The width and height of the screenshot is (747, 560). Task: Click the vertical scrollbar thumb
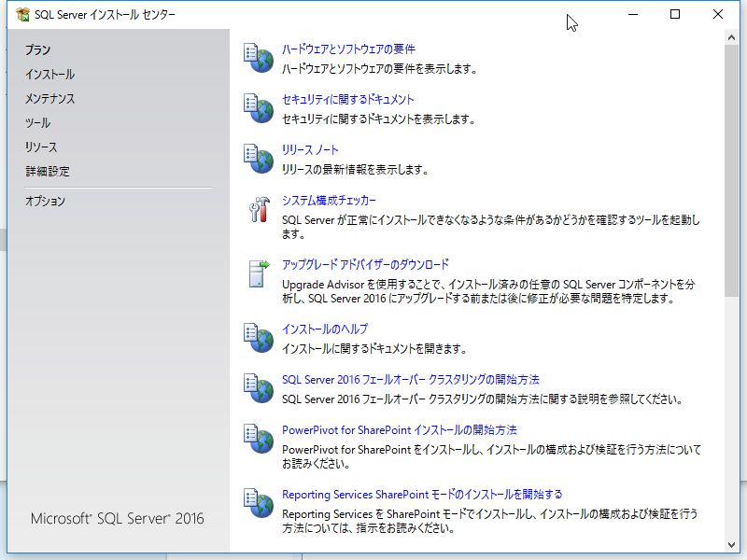(x=731, y=171)
